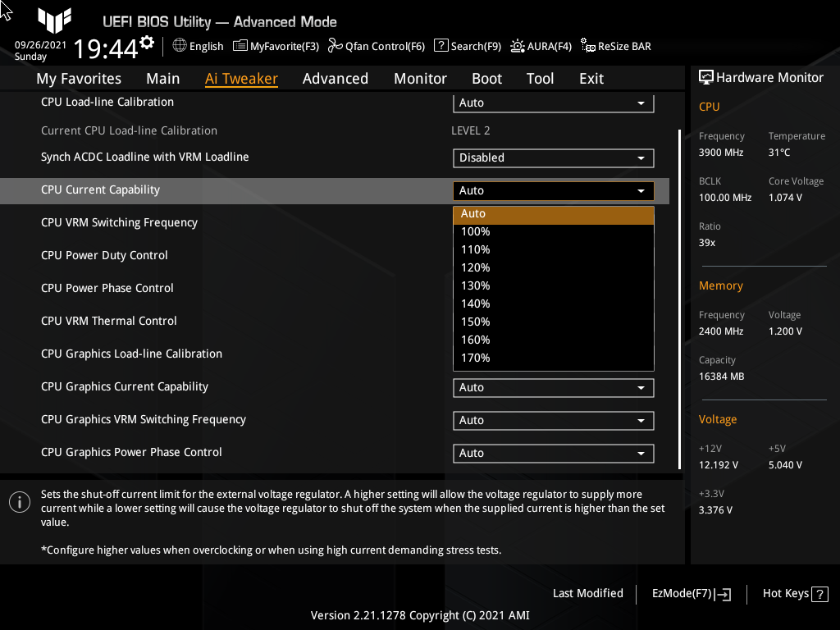Select the Disabled option for Synch ACDC Loadline
Screen dimensions: 840x630
tap(553, 157)
